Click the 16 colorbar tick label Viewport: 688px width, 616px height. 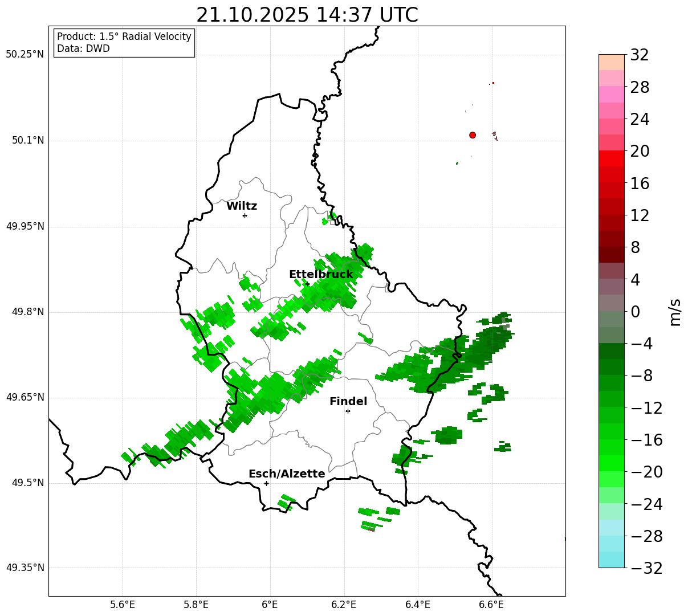pos(640,183)
